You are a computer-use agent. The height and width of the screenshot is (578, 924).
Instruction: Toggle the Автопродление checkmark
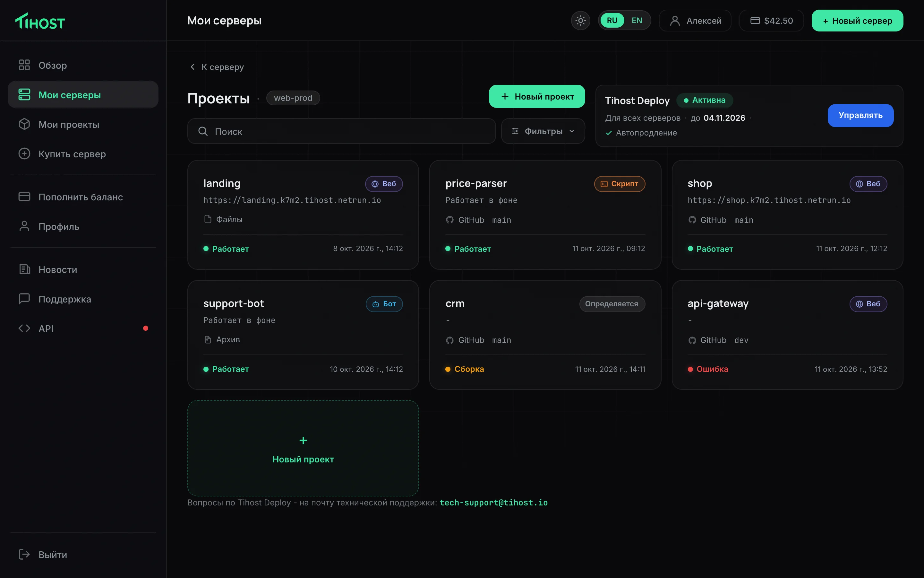click(609, 133)
